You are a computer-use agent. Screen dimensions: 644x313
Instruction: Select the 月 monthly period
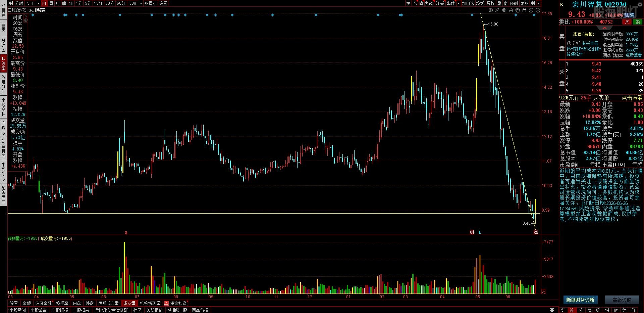[x=58, y=3]
